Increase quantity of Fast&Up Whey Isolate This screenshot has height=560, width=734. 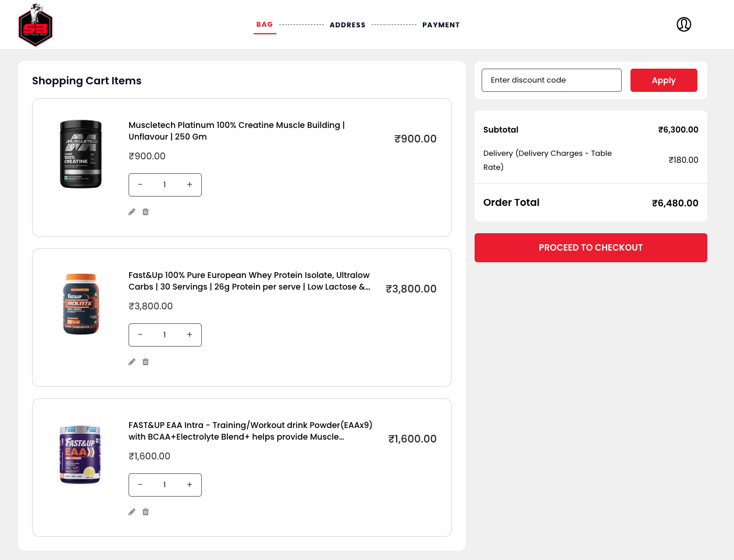click(x=190, y=335)
